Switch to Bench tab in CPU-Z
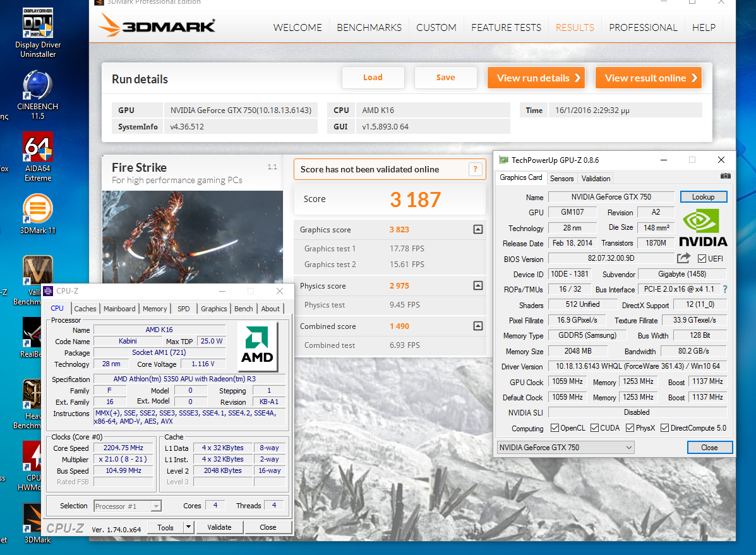756x555 pixels. tap(244, 309)
